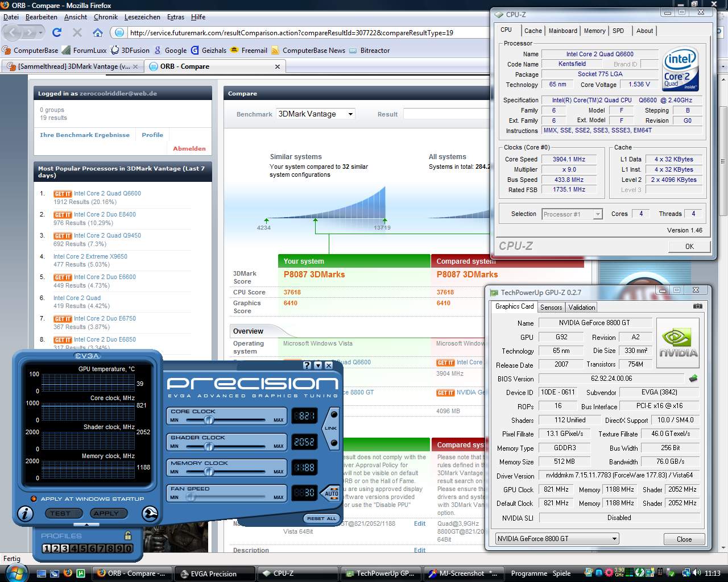The width and height of the screenshot is (728, 582).
Task: Open the Benchmark 3DMark Vantage dropdown
Action: coord(316,114)
